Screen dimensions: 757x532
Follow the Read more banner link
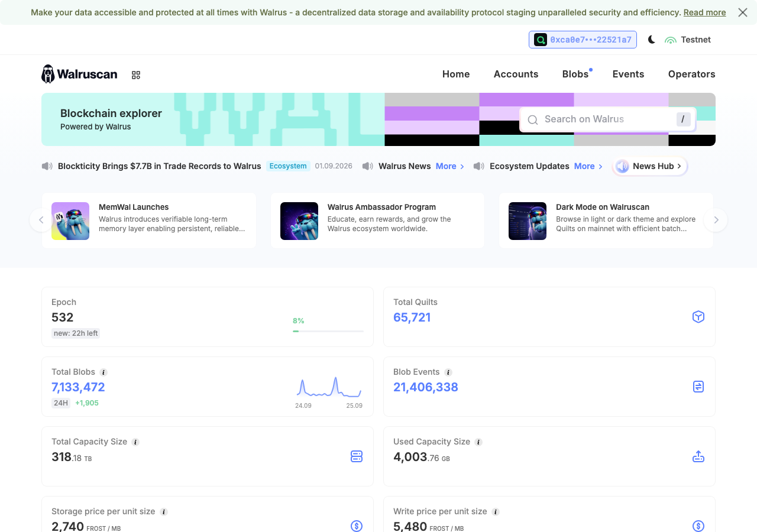(704, 12)
